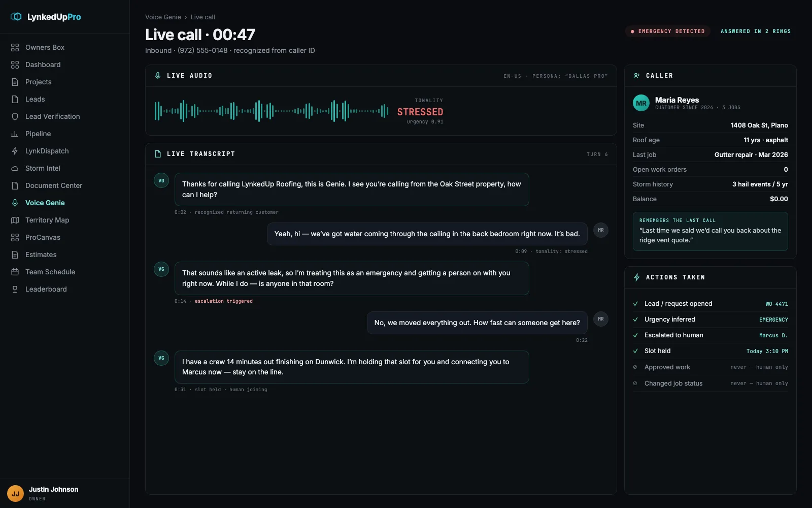Click the ProCanvas grid icon

(15, 237)
